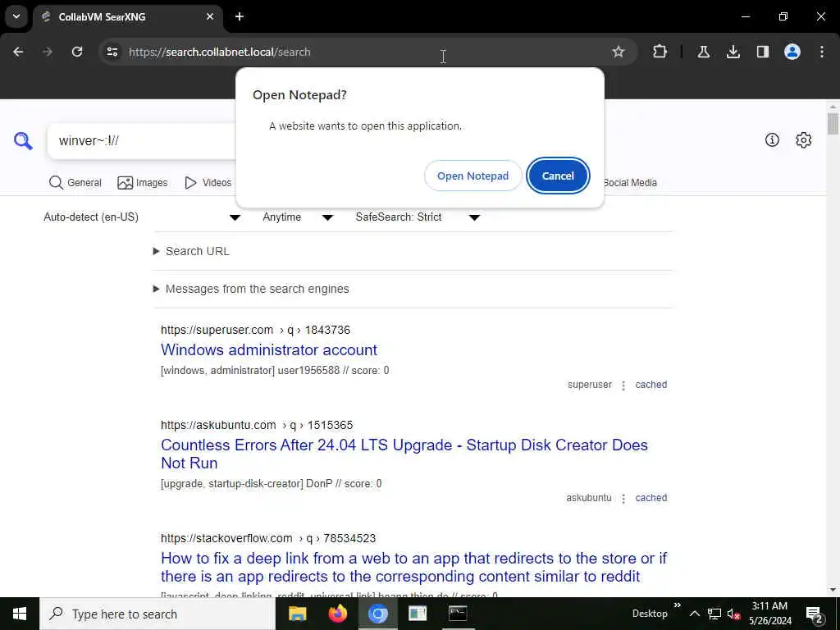Open the tab search dropdown arrow
The image size is (840, 630).
[x=16, y=16]
